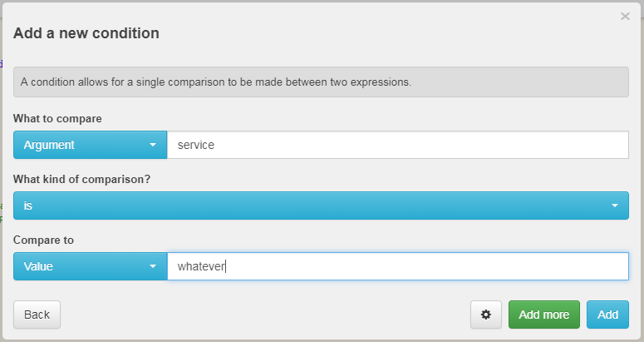The height and width of the screenshot is (342, 644).
Task: Click empty footer space beside Back button
Action: click(263, 315)
